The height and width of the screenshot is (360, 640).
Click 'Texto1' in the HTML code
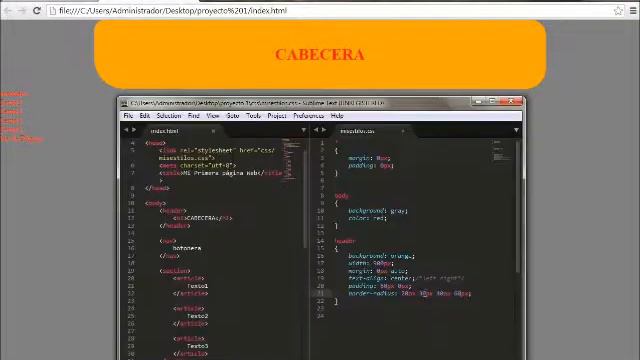(x=198, y=286)
